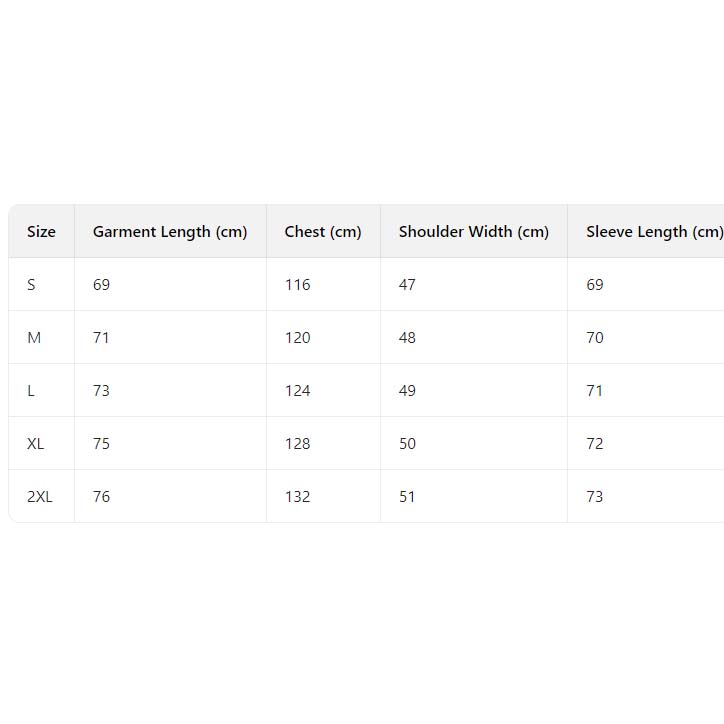
Task: Click the Chest (cm) column header
Action: coord(323,232)
